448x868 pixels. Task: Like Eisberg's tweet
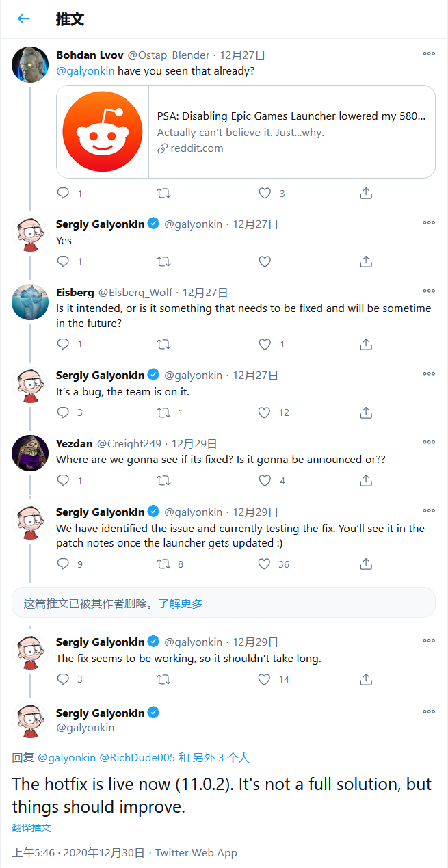(265, 344)
